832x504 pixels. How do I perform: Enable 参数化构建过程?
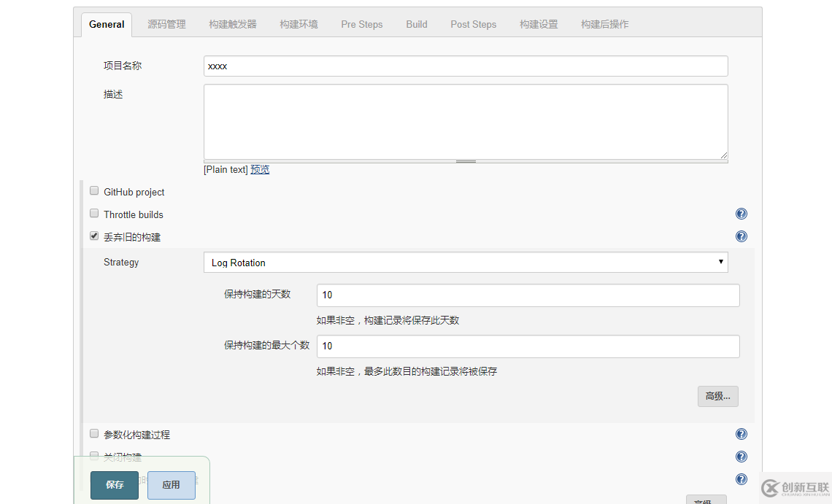pos(93,433)
